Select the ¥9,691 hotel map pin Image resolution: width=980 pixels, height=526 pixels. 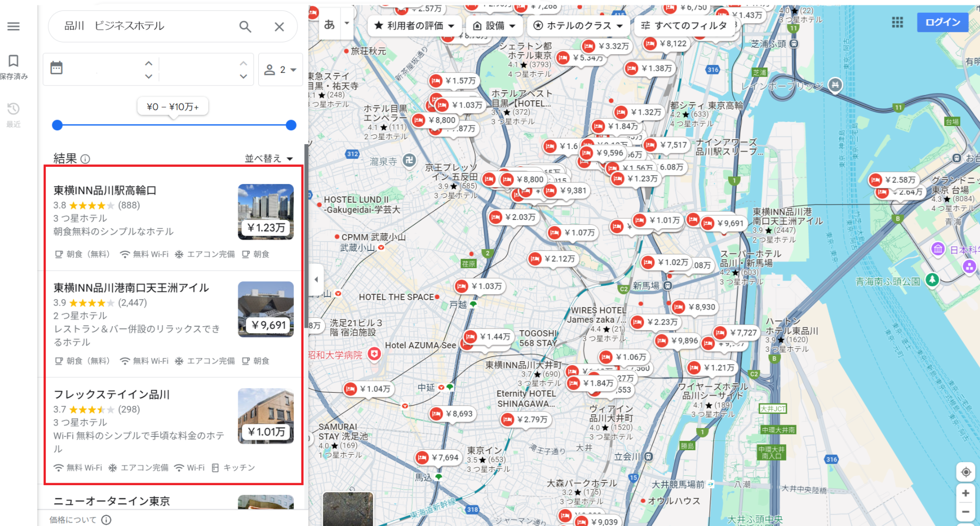point(723,223)
